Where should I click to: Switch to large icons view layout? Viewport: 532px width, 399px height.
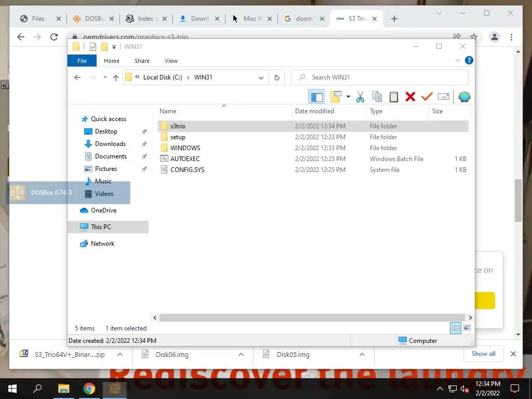pyautogui.click(x=467, y=328)
